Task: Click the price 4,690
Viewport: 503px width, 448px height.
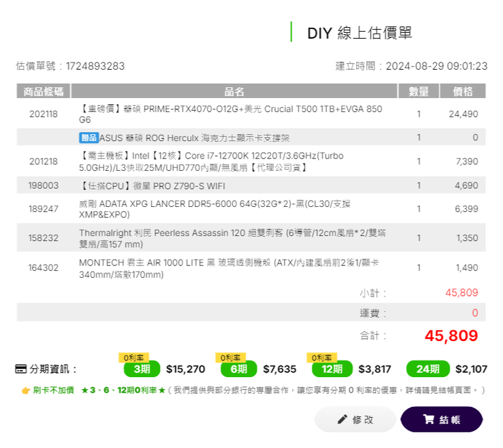Action: (x=466, y=186)
